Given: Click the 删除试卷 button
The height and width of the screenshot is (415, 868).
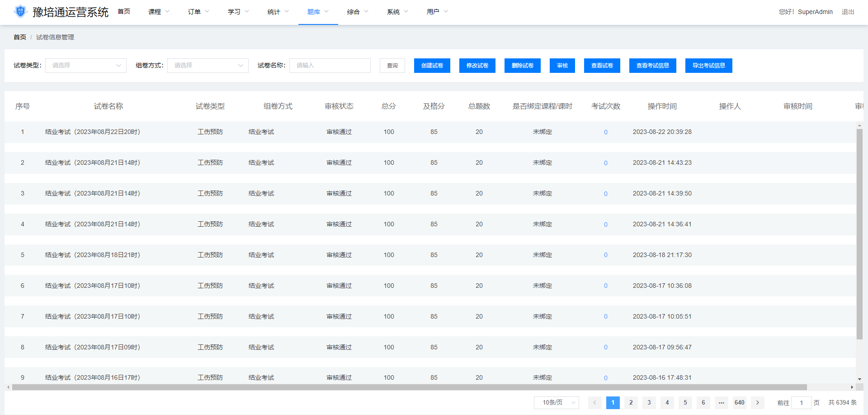Looking at the screenshot, I should 523,65.
